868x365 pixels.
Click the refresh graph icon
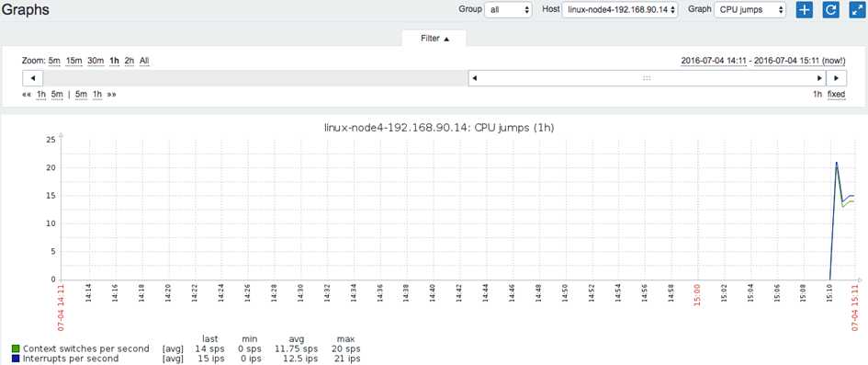pos(830,9)
